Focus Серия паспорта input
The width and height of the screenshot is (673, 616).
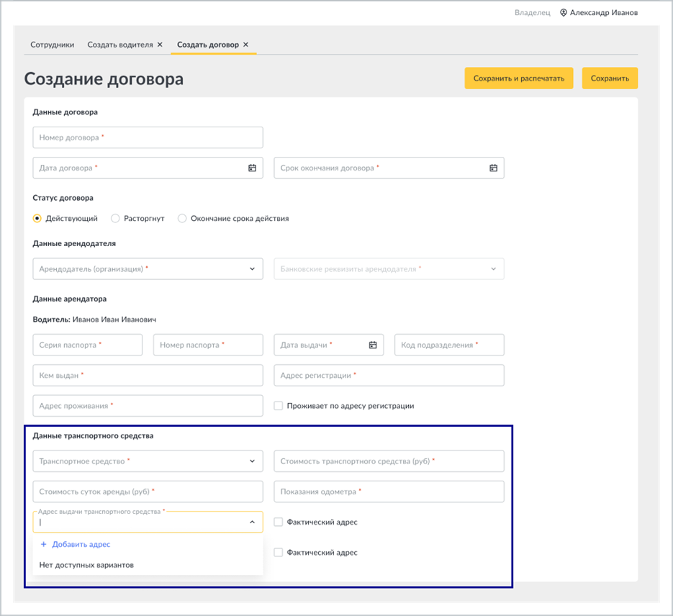coord(88,345)
